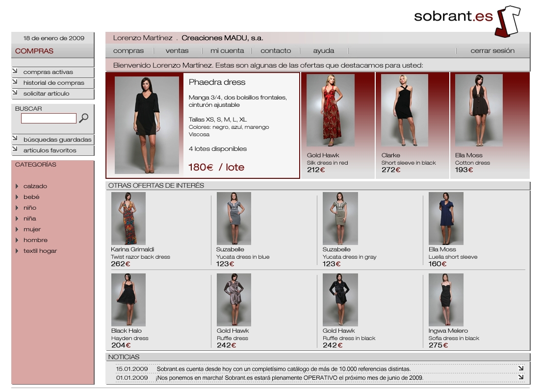Click arrow icon beside historial de compras
Screen dimensions: 541x392
click(15, 82)
